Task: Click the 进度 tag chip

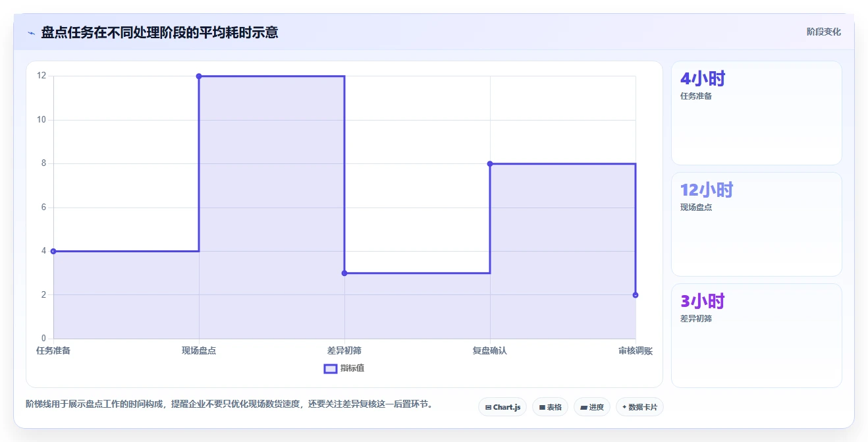Action: click(x=592, y=407)
